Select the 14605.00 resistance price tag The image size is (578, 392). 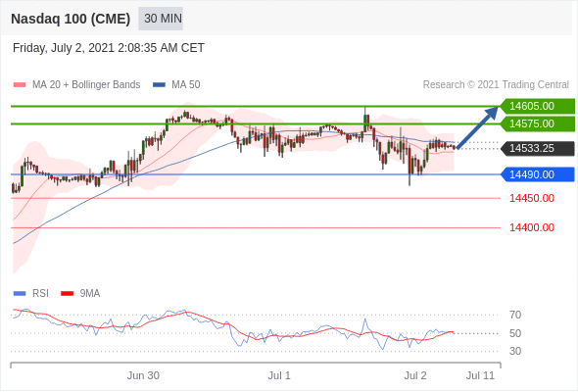pyautogui.click(x=538, y=106)
